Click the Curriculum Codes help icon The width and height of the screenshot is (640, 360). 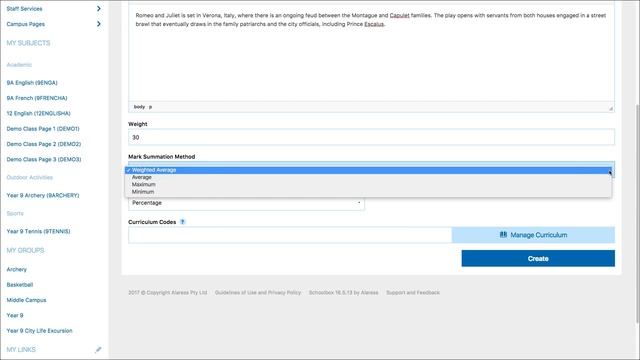click(182, 222)
